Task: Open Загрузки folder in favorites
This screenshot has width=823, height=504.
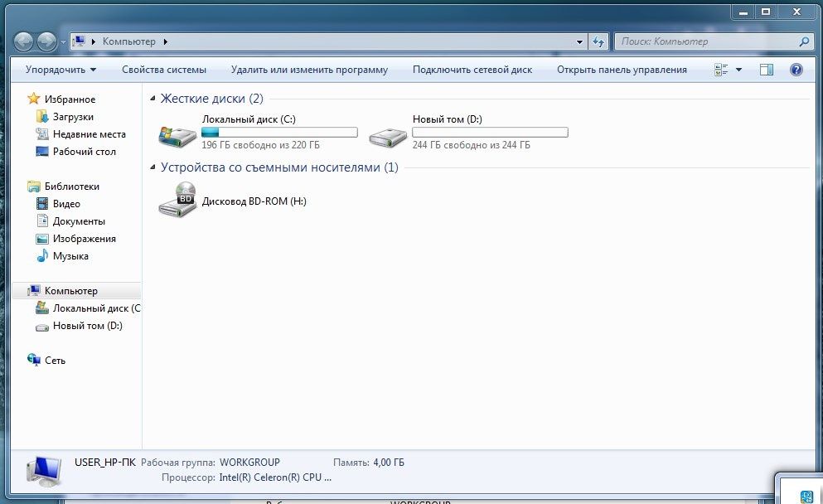Action: [x=73, y=117]
